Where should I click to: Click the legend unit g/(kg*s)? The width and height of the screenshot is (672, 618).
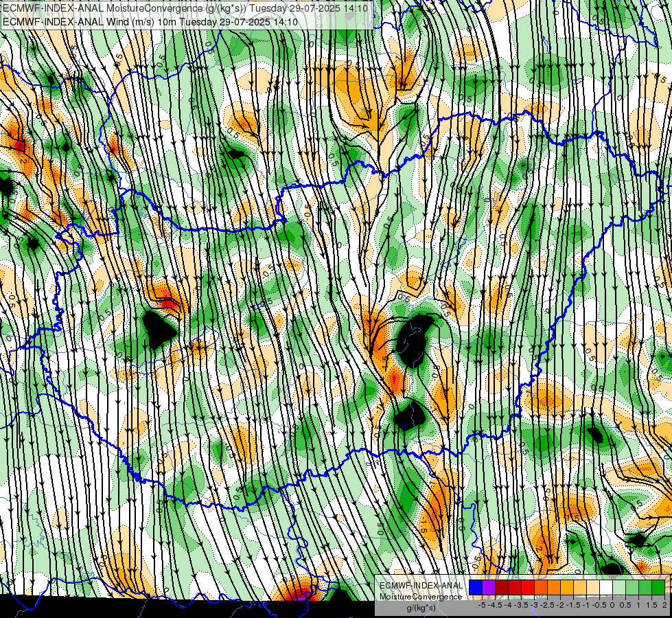coord(421,608)
